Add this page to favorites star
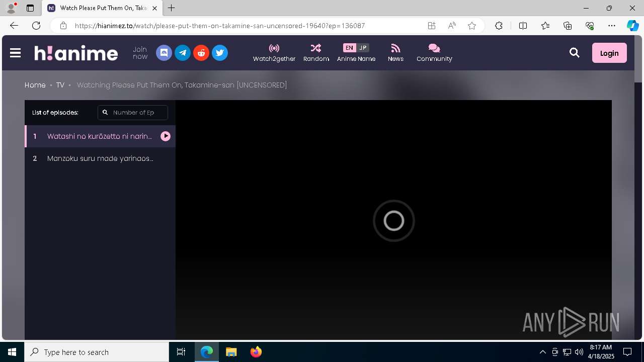 [x=472, y=26]
